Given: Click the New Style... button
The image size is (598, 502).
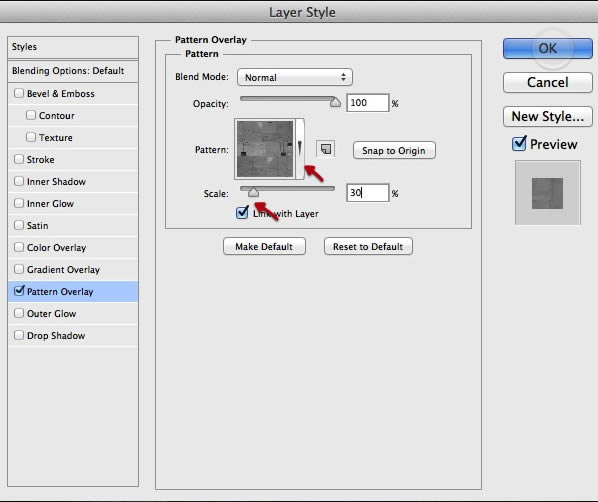Looking at the screenshot, I should coord(548,116).
